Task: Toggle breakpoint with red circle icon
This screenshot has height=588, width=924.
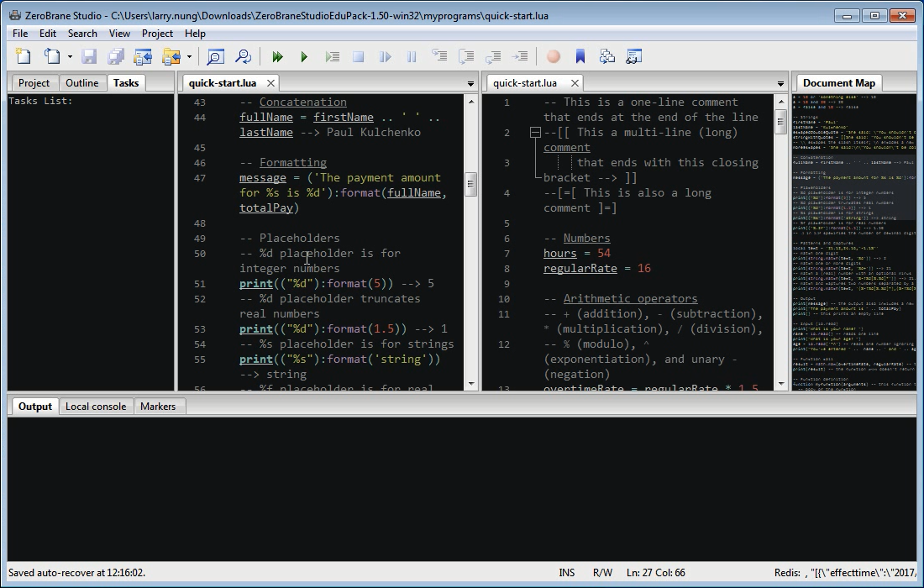Action: tap(554, 56)
